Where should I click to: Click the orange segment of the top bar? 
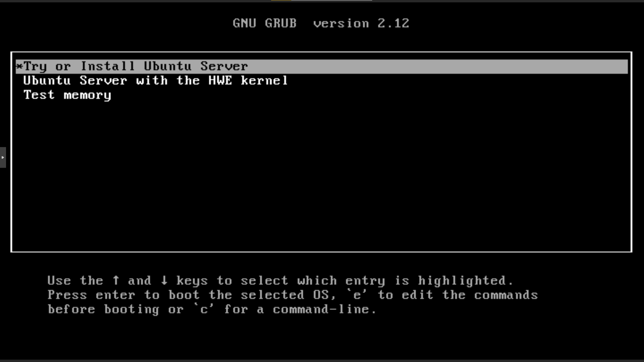point(281,0)
